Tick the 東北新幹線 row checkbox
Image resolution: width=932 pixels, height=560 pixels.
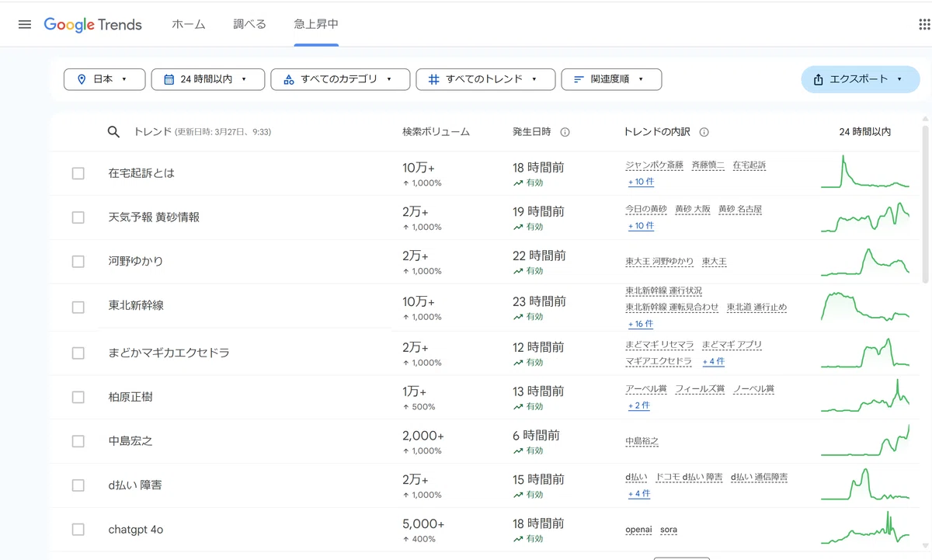tap(78, 307)
